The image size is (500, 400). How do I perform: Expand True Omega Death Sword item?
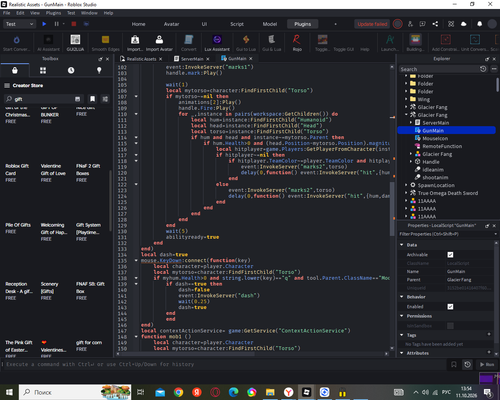point(406,193)
